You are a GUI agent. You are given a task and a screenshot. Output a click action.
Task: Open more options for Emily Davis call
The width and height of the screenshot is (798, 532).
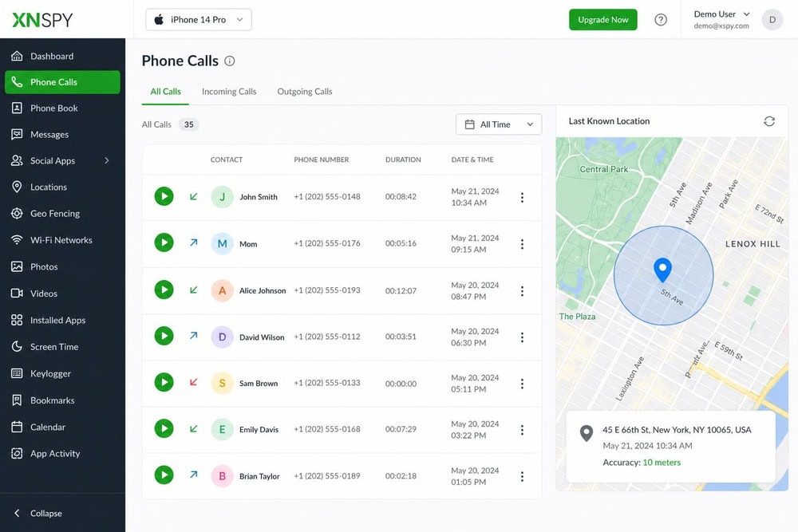pyautogui.click(x=522, y=430)
